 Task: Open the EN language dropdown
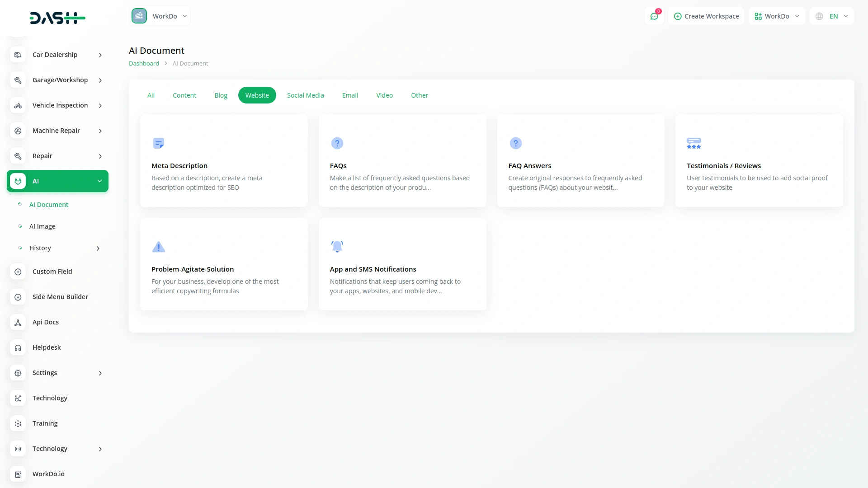[x=832, y=16]
